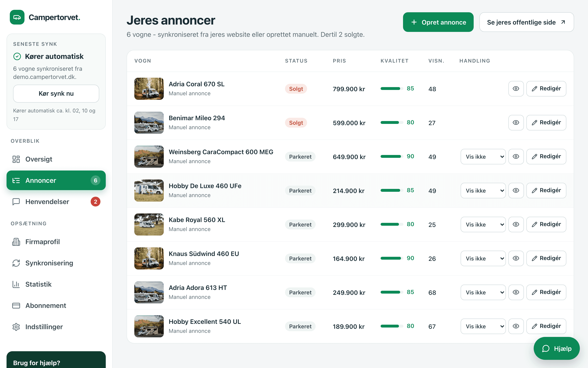This screenshot has width=588, height=368.
Task: Open Vis ikke dropdown for Kabe Royal 560 XL
Action: click(x=483, y=224)
